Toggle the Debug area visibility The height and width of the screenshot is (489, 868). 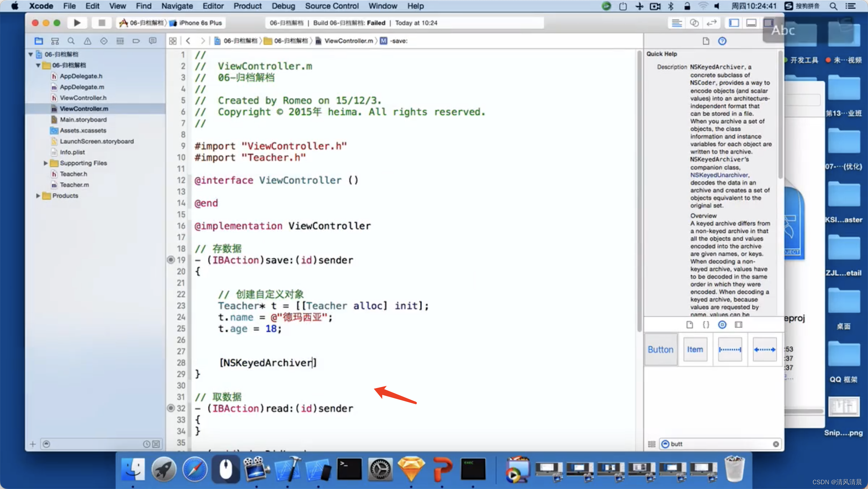coord(751,23)
